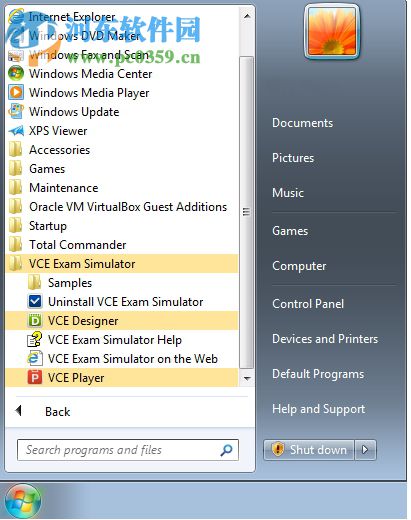Click the Shut down button
The image size is (411, 520).
309,450
